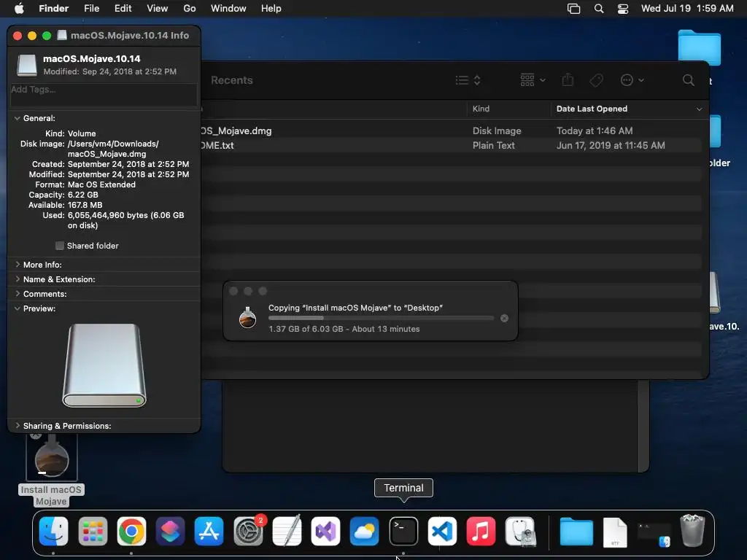Sort by the Kind column header
Image resolution: width=747 pixels, height=560 pixels.
[x=508, y=109]
